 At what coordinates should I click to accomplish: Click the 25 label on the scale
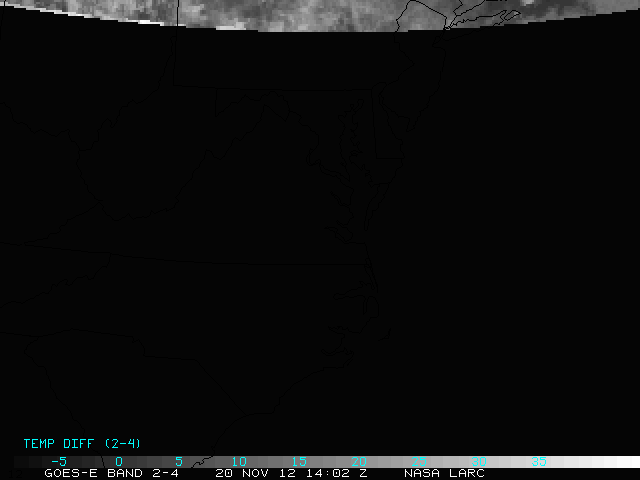click(x=418, y=462)
